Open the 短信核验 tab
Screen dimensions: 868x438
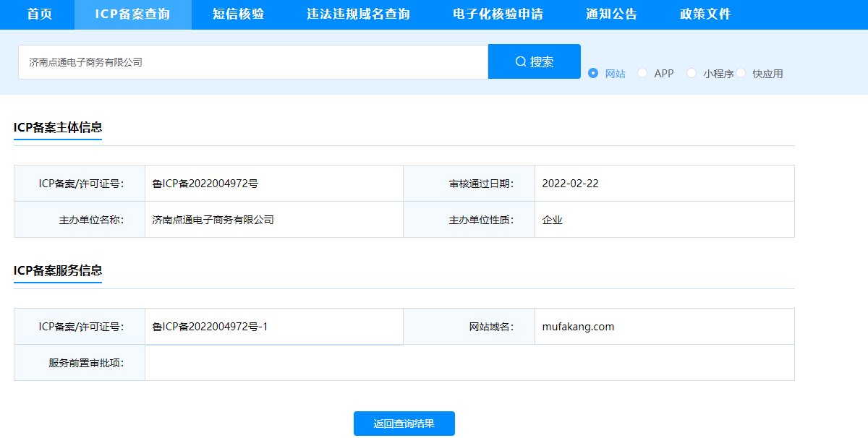pyautogui.click(x=239, y=14)
